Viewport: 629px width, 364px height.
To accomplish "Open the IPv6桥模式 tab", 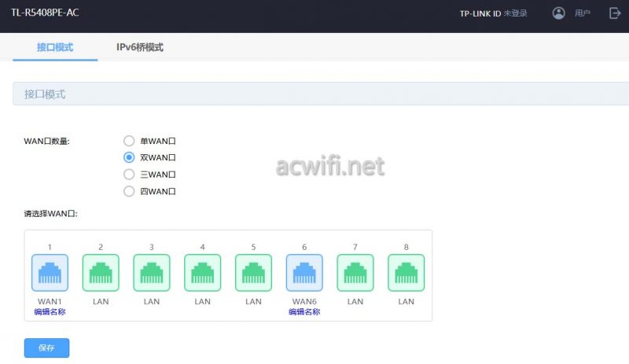I will tap(140, 47).
